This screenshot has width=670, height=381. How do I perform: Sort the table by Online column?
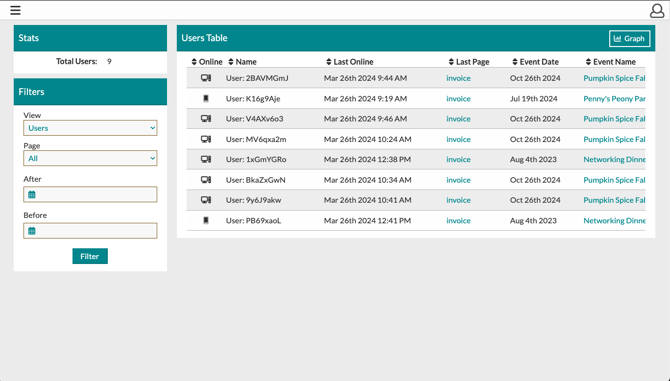pyautogui.click(x=207, y=62)
